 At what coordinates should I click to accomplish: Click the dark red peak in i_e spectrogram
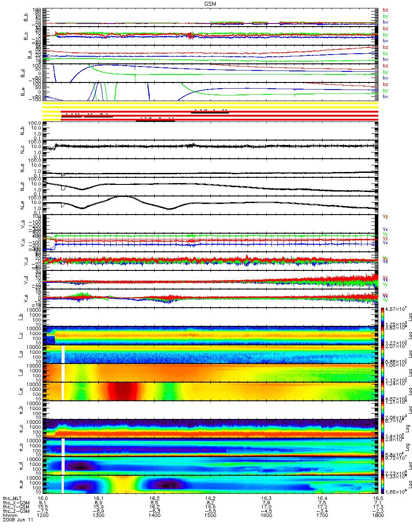pos(124,391)
